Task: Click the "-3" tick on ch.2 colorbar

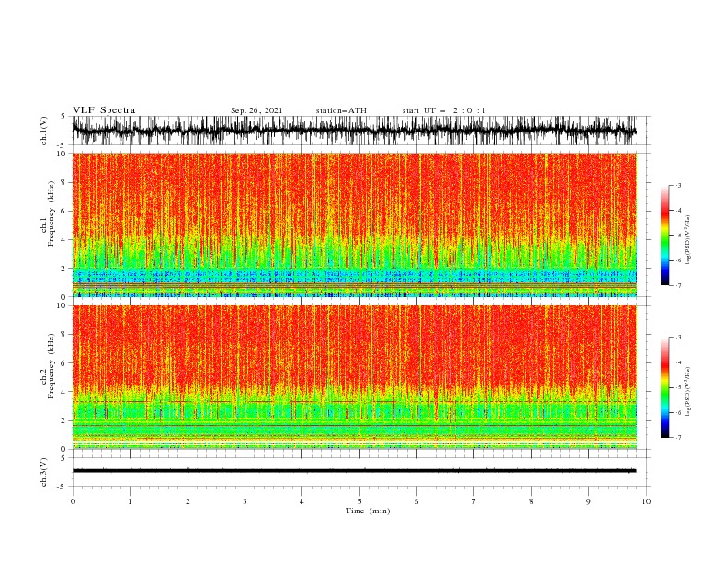Action: click(678, 338)
